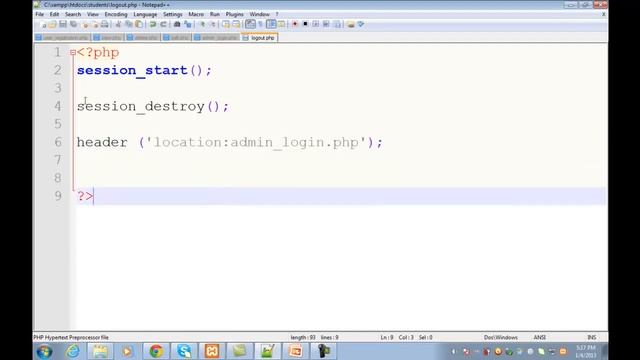Click the Print toolbar icon
This screenshot has width=640, height=360.
point(104,24)
